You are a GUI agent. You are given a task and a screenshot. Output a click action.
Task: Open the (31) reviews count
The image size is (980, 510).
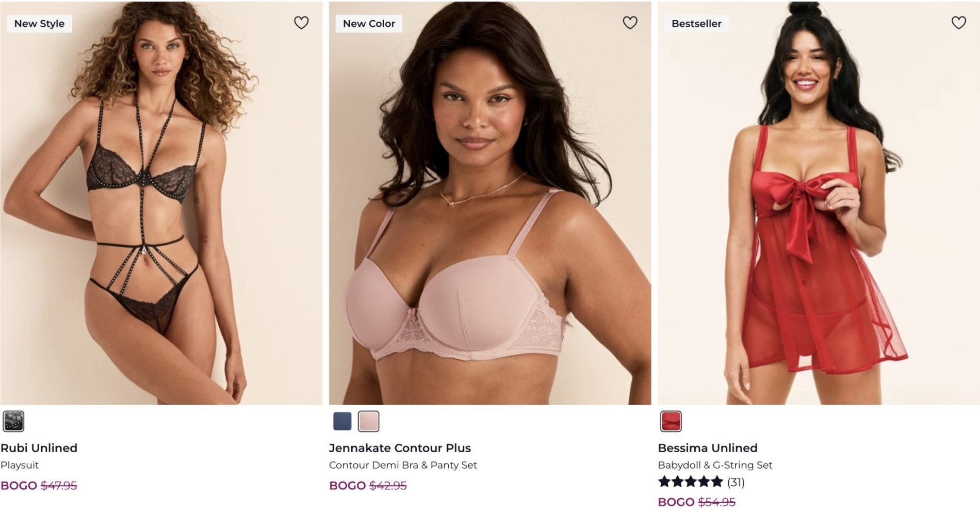click(x=736, y=482)
